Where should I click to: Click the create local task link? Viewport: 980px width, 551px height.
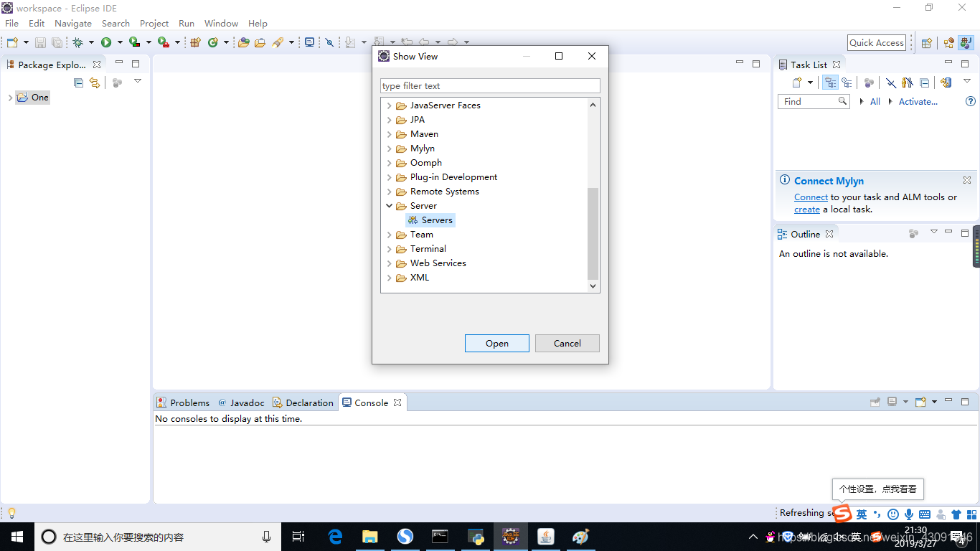point(807,209)
